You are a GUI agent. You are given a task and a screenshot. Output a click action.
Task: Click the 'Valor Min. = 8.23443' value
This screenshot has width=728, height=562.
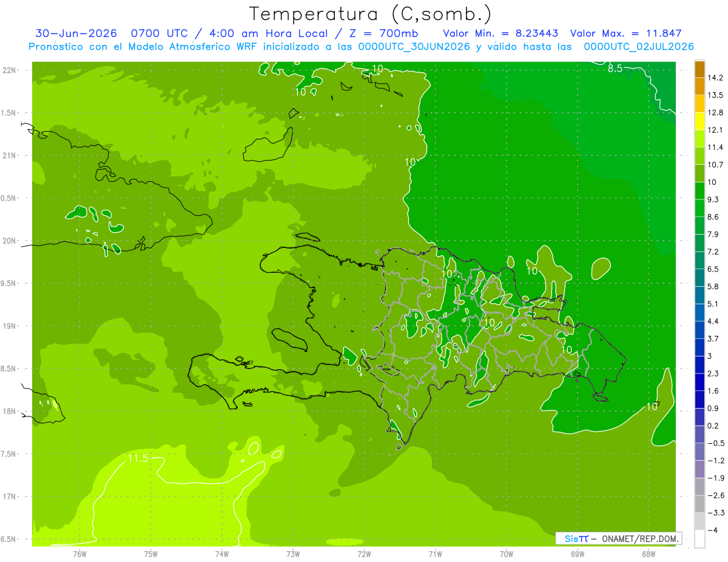click(500, 33)
